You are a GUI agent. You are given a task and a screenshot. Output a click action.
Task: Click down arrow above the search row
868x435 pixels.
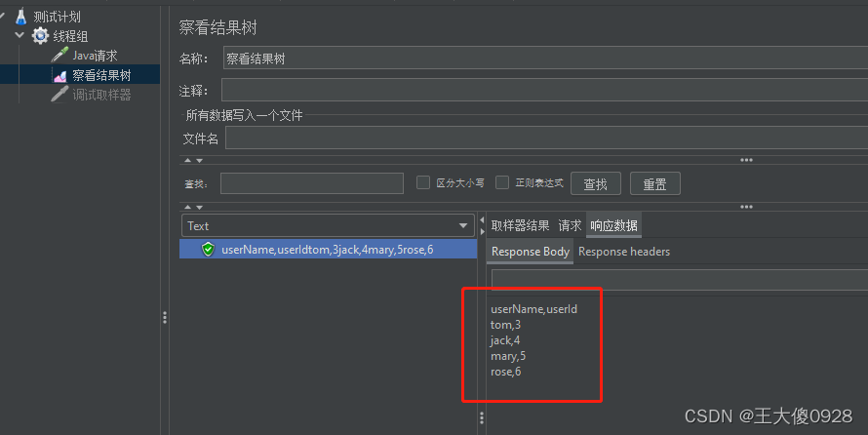[199, 161]
